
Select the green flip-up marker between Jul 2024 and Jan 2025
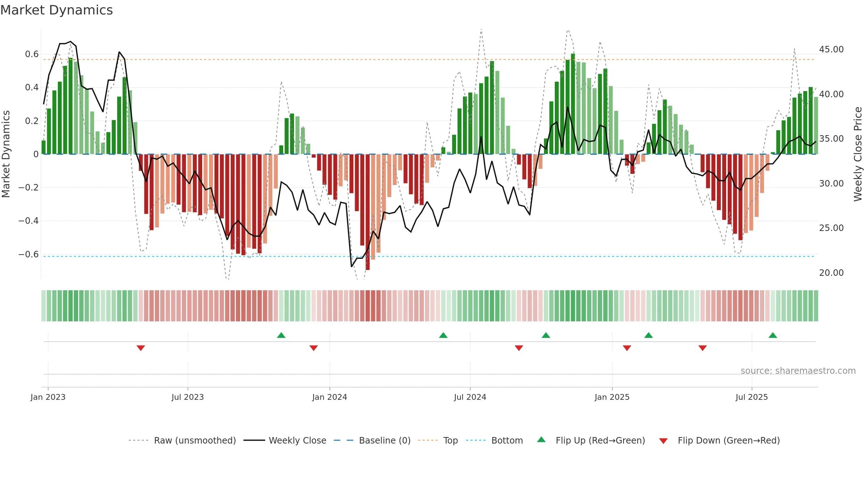click(546, 335)
